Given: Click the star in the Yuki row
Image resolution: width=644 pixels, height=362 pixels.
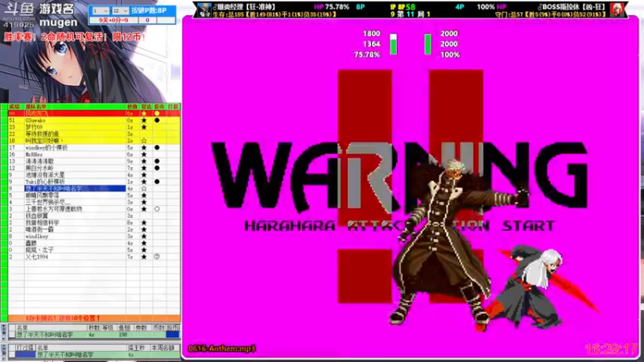Looking at the screenshot, I should pyautogui.click(x=144, y=182).
